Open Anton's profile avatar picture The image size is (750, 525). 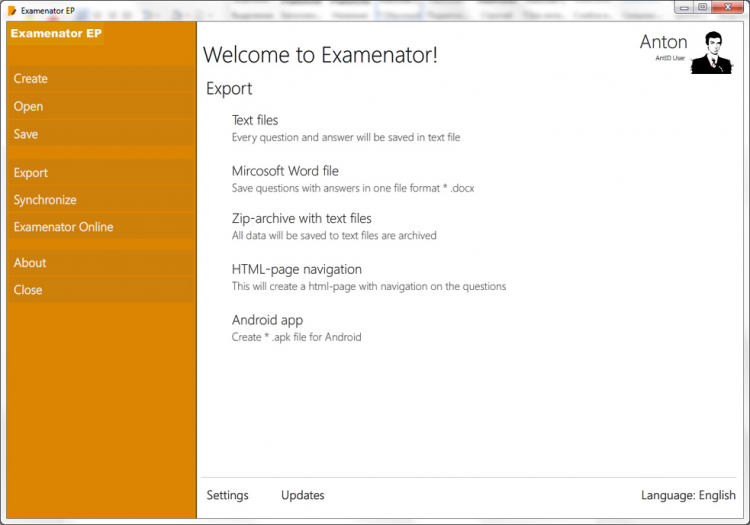click(711, 53)
